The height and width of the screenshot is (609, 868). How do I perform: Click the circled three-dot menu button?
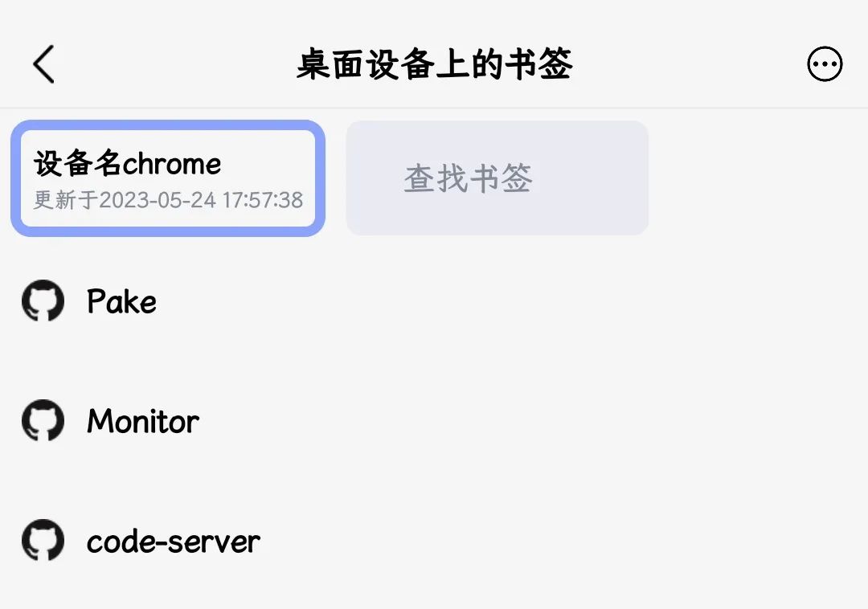pyautogui.click(x=825, y=64)
